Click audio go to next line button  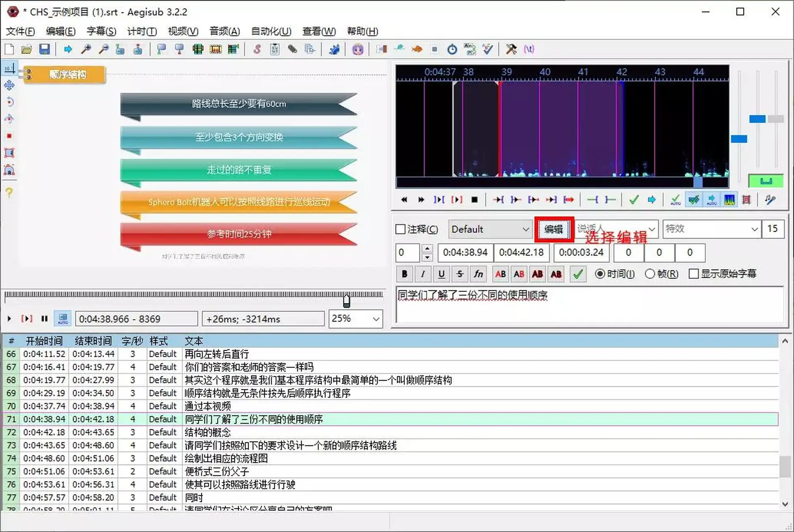pos(421,200)
